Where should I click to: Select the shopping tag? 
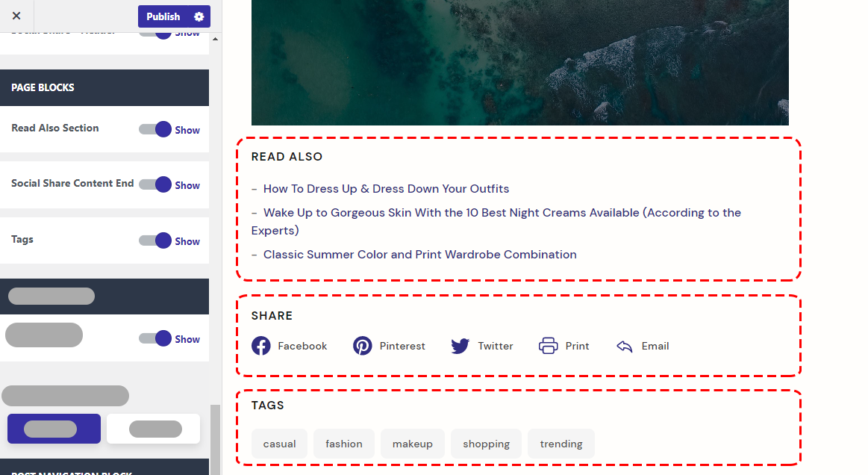tap(486, 444)
